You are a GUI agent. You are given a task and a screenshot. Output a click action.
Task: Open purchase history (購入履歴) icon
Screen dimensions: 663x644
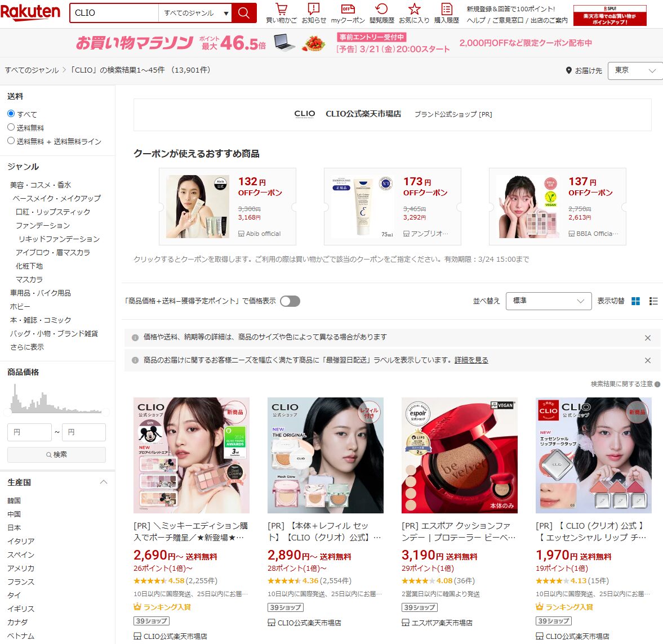pos(447,13)
